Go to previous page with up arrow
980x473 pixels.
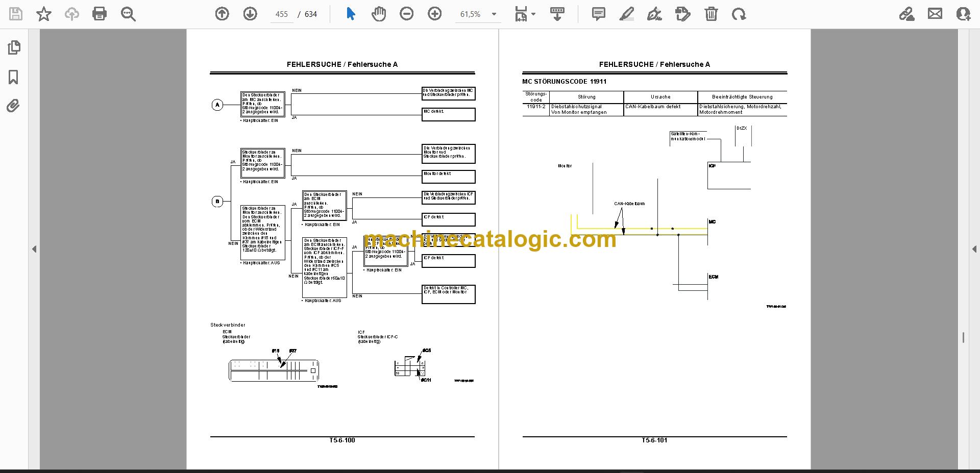click(222, 14)
